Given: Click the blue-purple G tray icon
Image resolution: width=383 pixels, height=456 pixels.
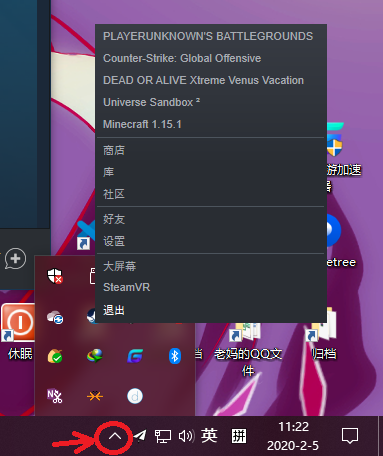Looking at the screenshot, I should pos(135,356).
